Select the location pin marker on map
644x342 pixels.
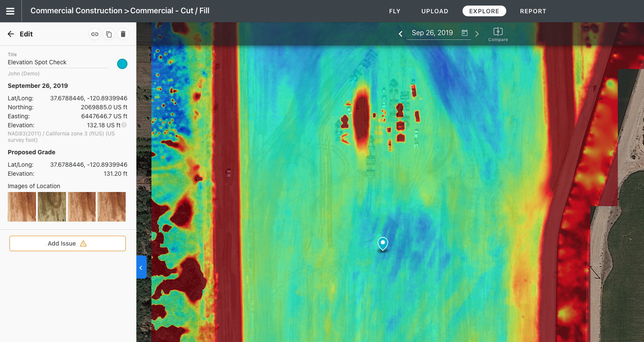[x=383, y=244]
